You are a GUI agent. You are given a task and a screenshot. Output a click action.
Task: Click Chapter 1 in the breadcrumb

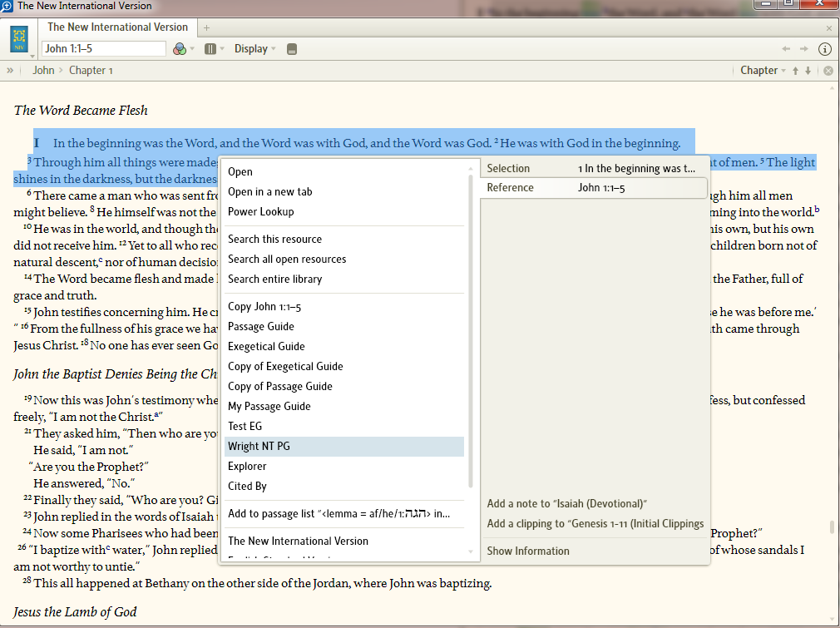pos(91,70)
